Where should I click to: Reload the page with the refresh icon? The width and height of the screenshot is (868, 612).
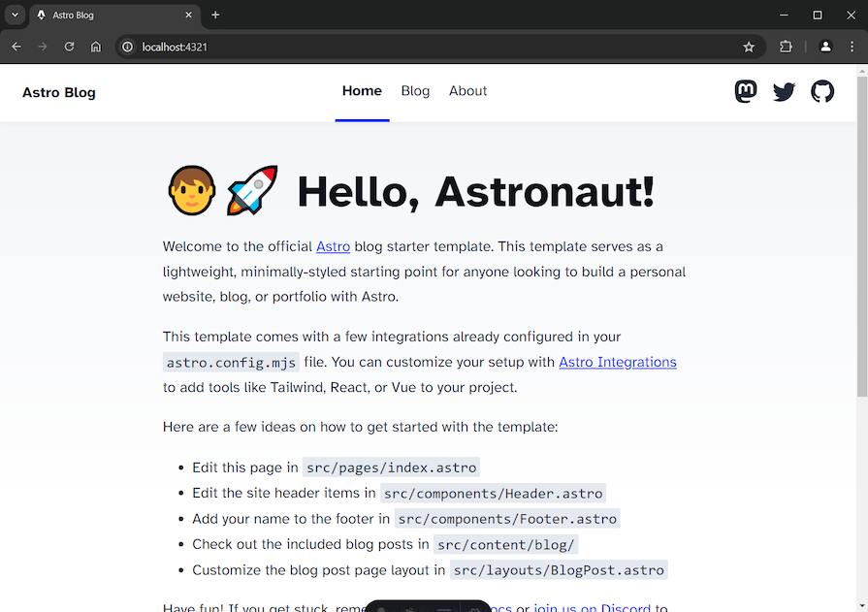pyautogui.click(x=68, y=46)
